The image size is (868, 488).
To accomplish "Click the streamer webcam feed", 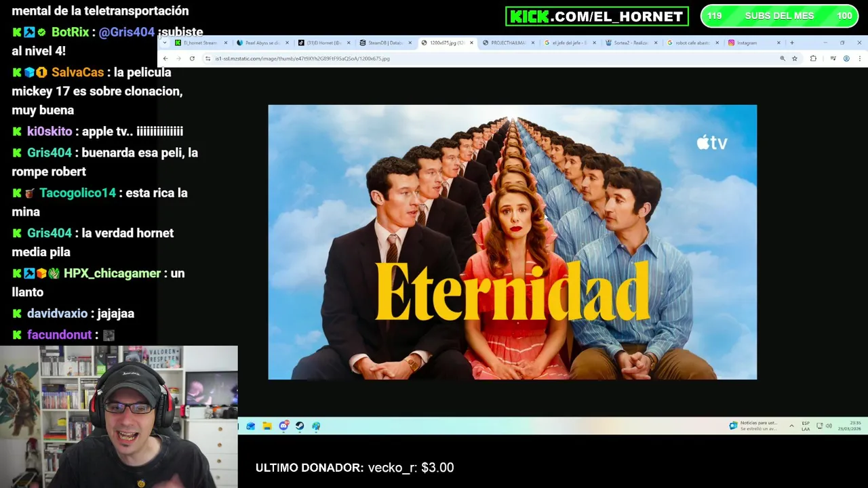I will pyautogui.click(x=119, y=417).
